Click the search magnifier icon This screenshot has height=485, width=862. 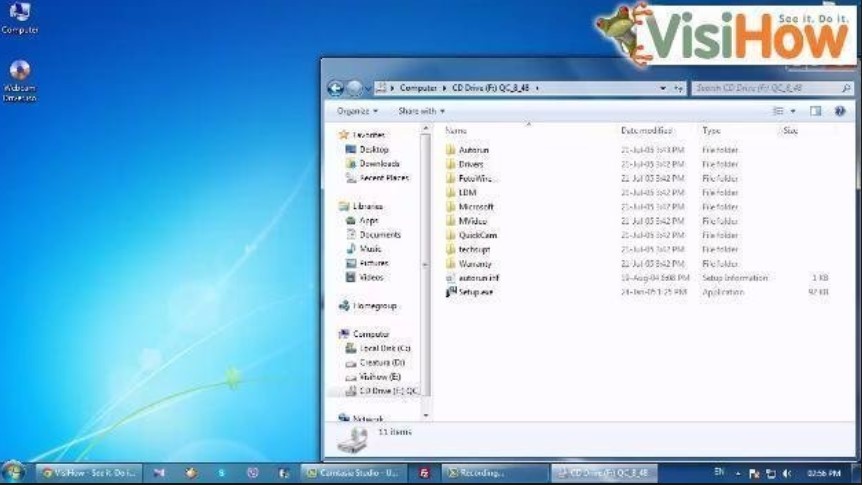[846, 88]
